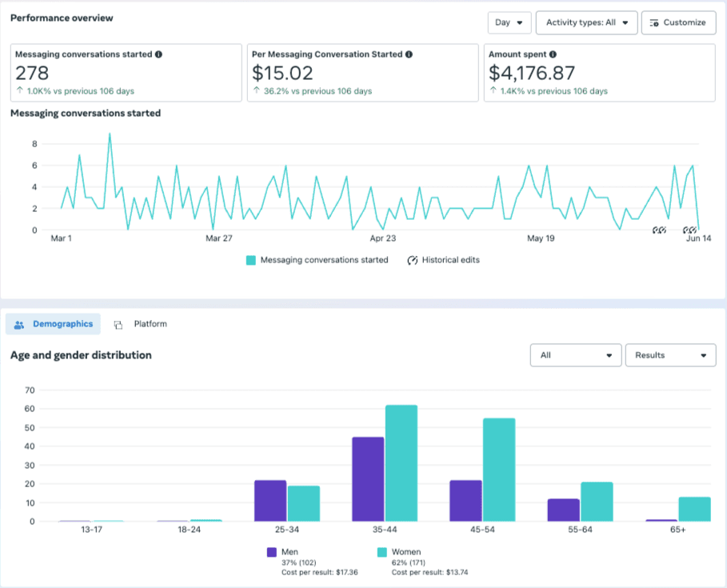The image size is (727, 588).
Task: Expand the Day granularity dropdown
Action: click(509, 22)
